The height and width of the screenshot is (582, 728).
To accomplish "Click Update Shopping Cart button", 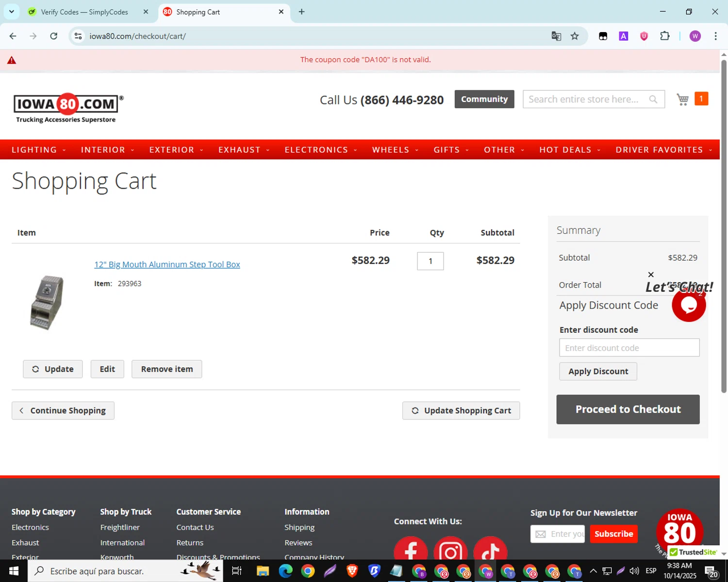I will tap(461, 410).
